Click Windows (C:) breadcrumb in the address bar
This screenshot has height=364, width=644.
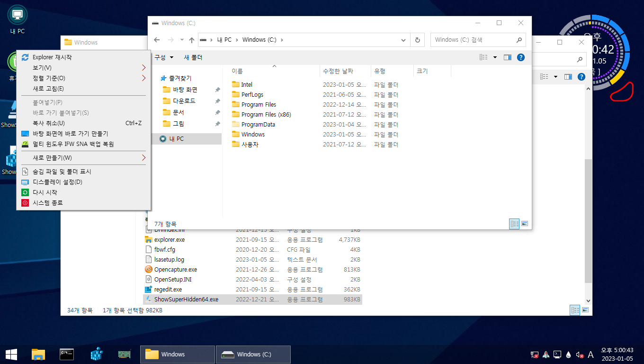pos(259,40)
